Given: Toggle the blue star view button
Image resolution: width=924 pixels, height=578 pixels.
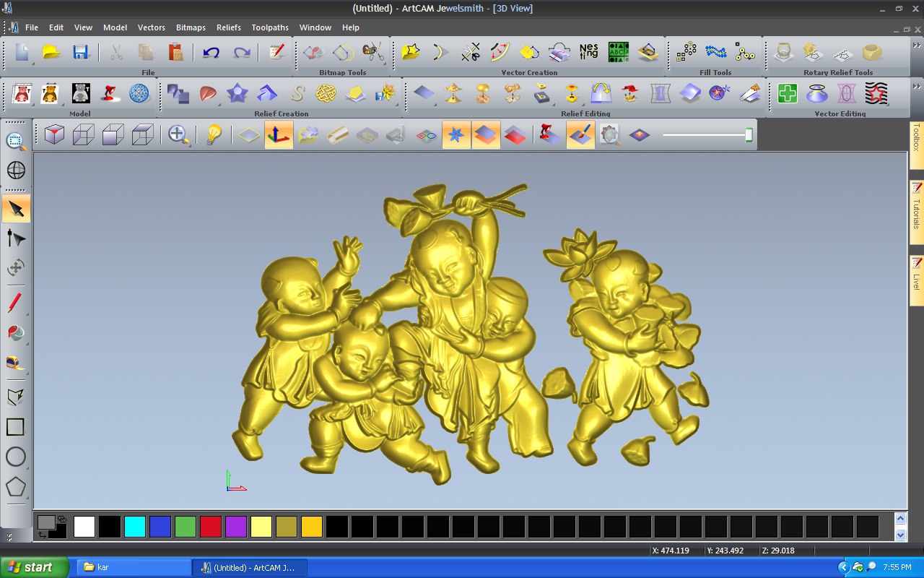Looking at the screenshot, I should (456, 135).
